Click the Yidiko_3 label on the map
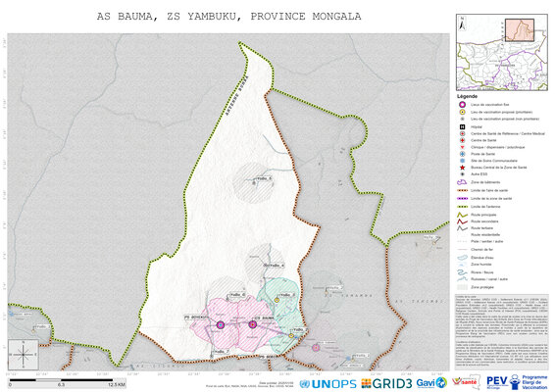555x392 pixels. coord(300,329)
